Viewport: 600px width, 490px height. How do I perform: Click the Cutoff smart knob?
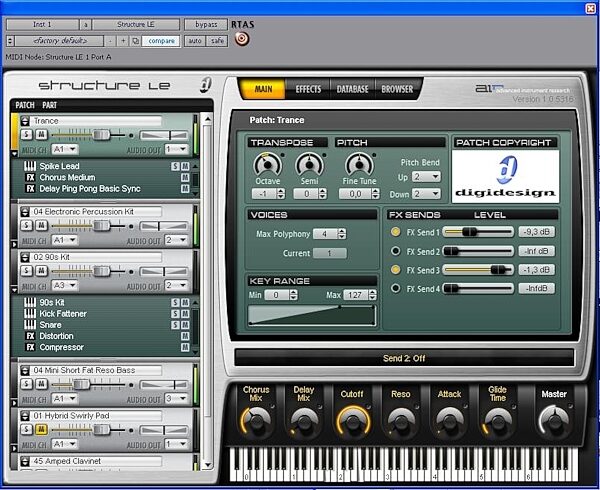pyautogui.click(x=353, y=422)
